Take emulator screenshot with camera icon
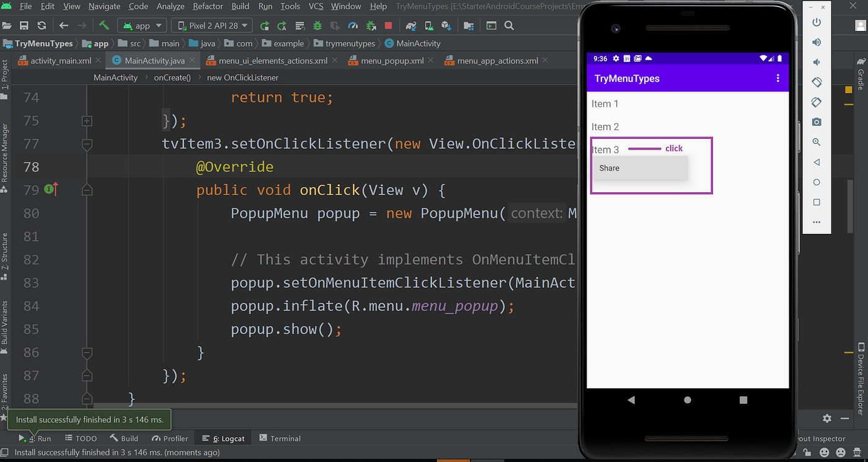The image size is (868, 462). [817, 122]
